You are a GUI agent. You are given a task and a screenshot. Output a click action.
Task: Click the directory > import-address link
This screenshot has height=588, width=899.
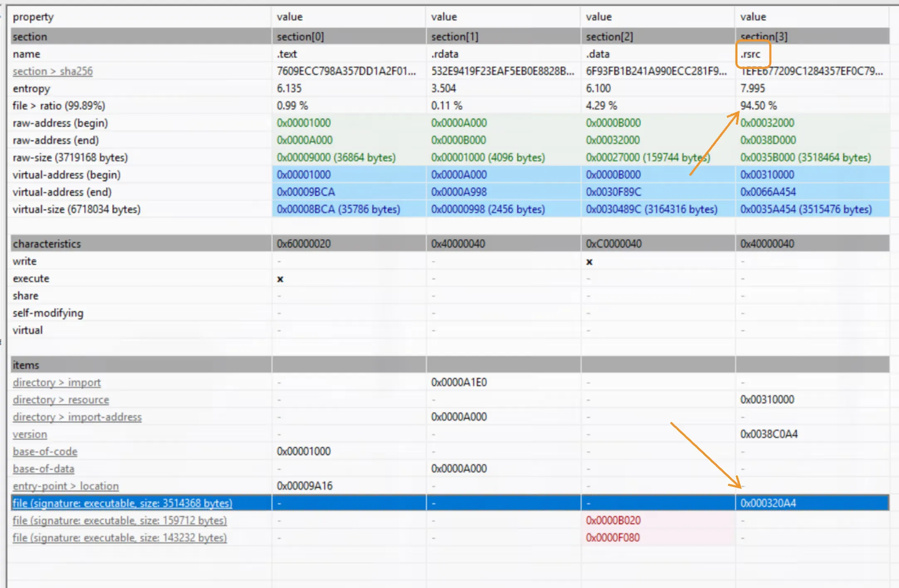tap(77, 417)
